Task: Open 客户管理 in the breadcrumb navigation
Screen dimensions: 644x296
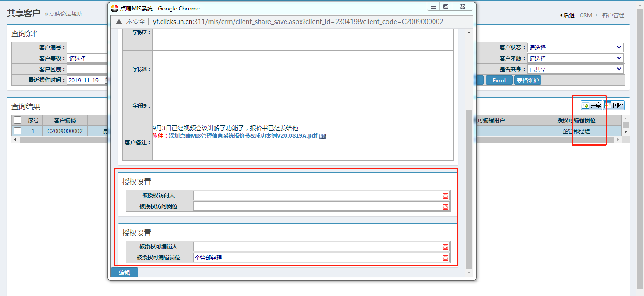Action: [613, 15]
